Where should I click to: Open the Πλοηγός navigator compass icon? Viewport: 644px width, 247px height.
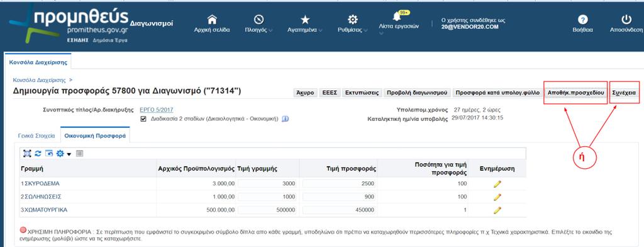tap(258, 20)
